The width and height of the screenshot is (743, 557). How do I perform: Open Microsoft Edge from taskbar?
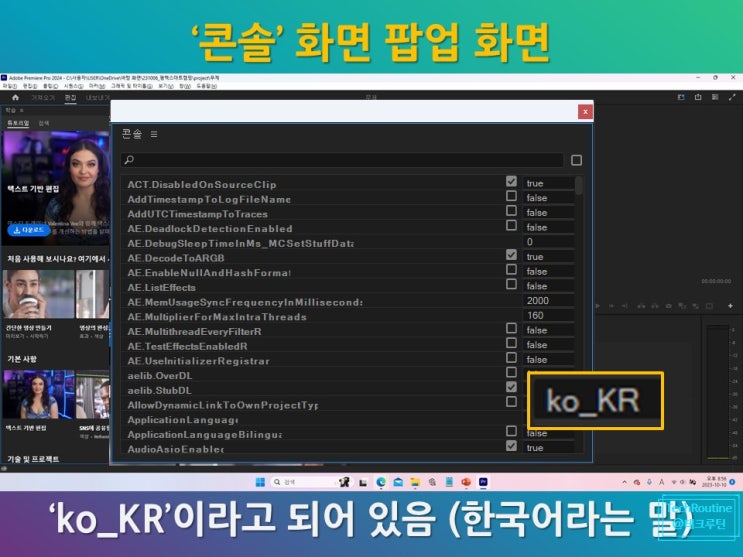click(x=381, y=482)
